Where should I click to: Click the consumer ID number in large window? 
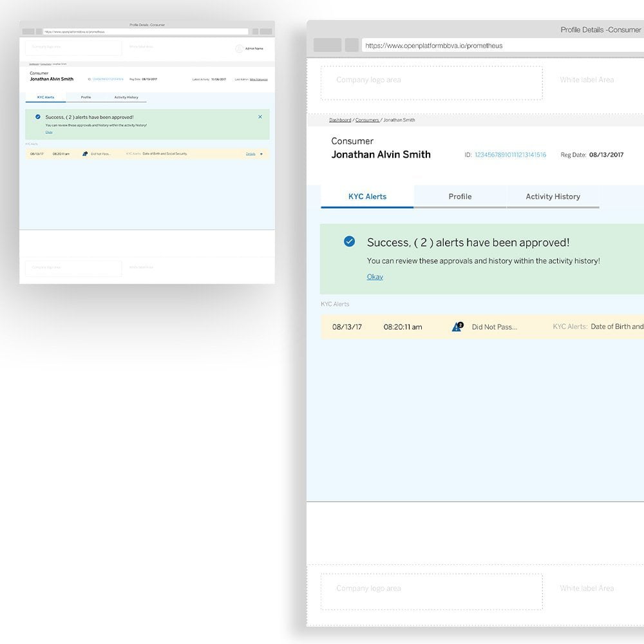coord(510,155)
